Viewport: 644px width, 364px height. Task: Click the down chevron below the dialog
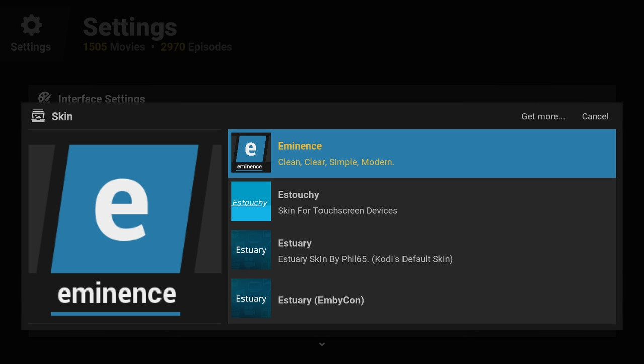pos(322,344)
